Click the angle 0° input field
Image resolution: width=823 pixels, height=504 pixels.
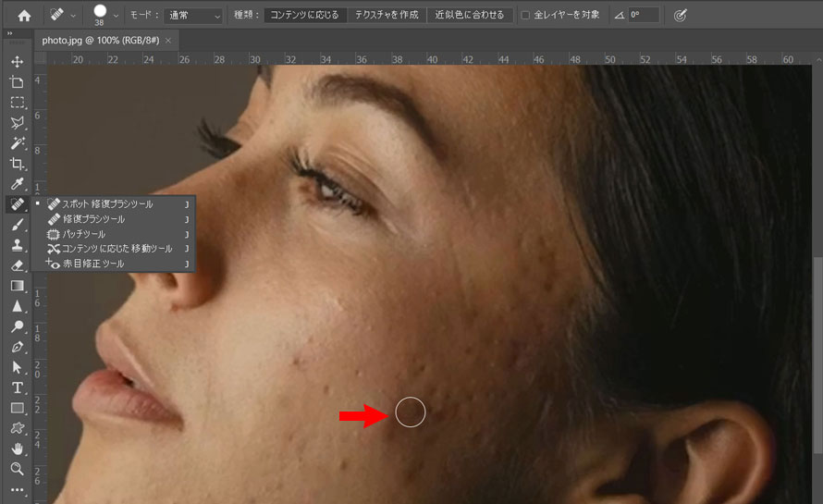(x=643, y=15)
